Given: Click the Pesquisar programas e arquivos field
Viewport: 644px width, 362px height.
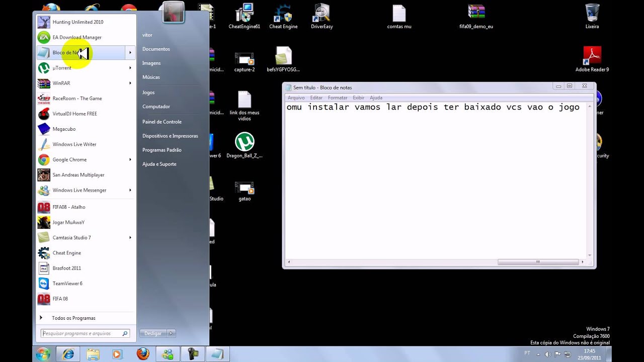Looking at the screenshot, I should (x=85, y=333).
